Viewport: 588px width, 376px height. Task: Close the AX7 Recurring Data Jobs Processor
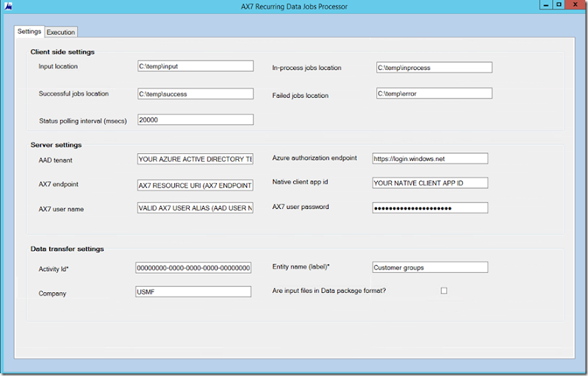(x=576, y=4)
